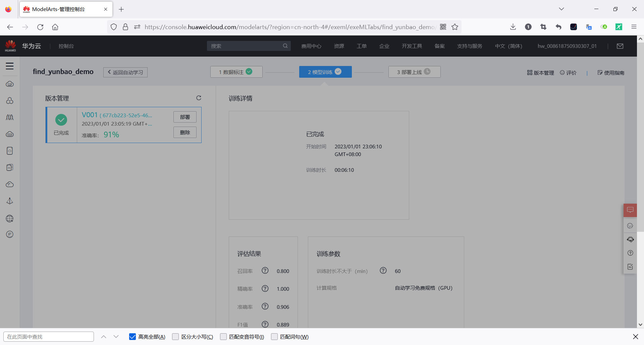Go to previous find result arrow

[104, 337]
